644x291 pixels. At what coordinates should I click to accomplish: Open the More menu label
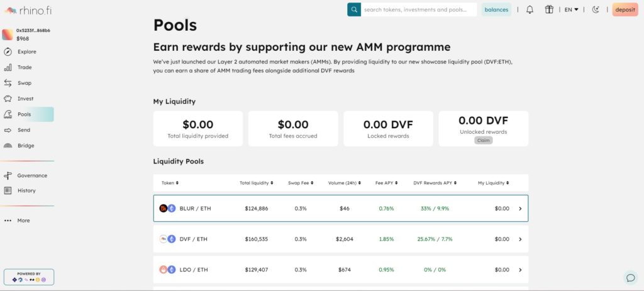coord(23,221)
